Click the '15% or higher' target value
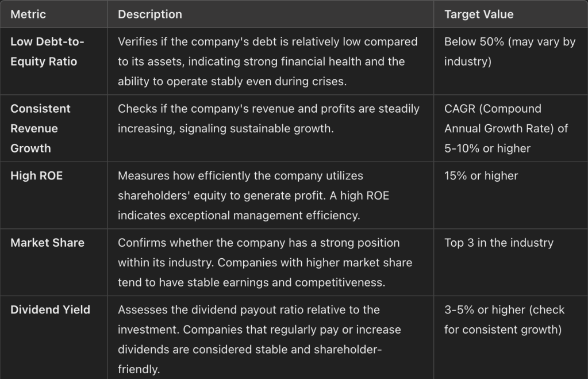This screenshot has width=588, height=379. (x=481, y=176)
